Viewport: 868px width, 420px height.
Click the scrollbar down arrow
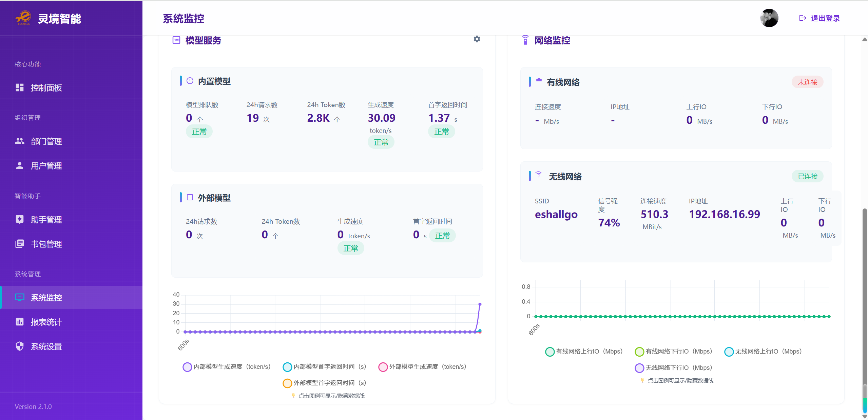click(x=865, y=416)
